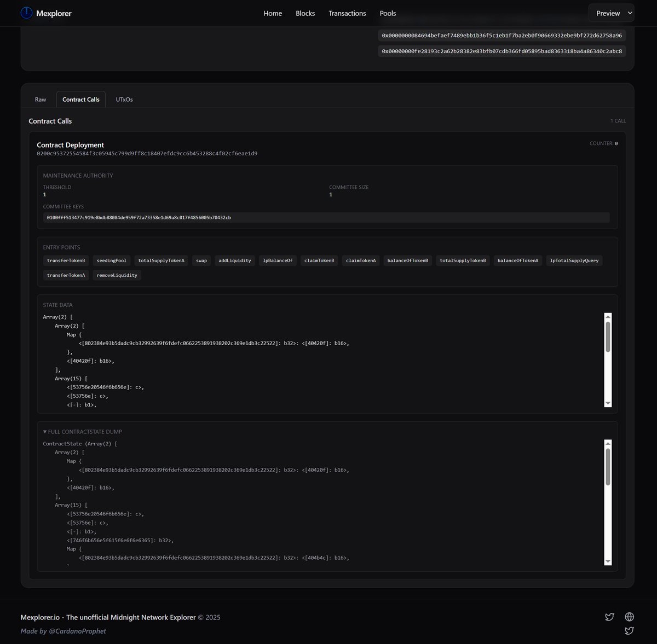657x644 pixels.
Task: Click dump line '<[746f6b656e5f615f6e6f6e6365]: b32>'
Action: [x=120, y=540]
